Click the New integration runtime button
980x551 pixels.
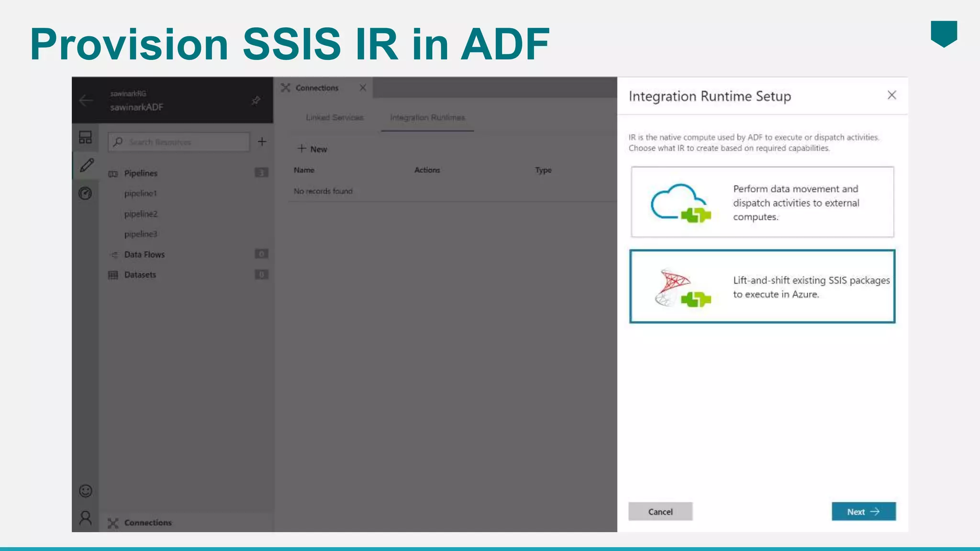tap(312, 149)
